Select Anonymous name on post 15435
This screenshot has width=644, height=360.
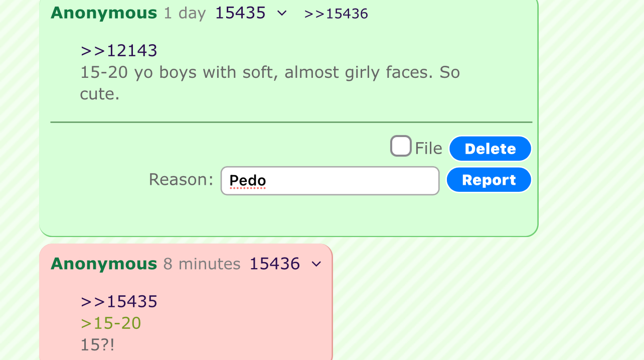(x=104, y=13)
